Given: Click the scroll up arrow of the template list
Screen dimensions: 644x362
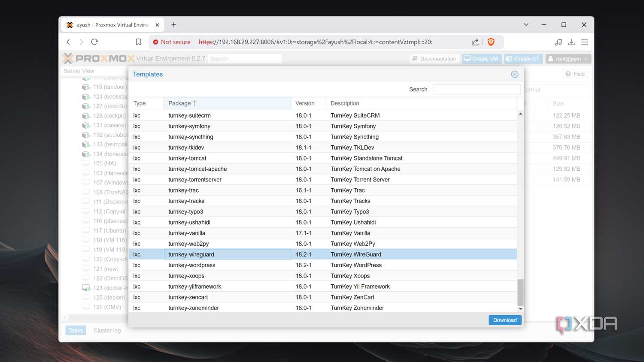Looking at the screenshot, I should click(520, 114).
